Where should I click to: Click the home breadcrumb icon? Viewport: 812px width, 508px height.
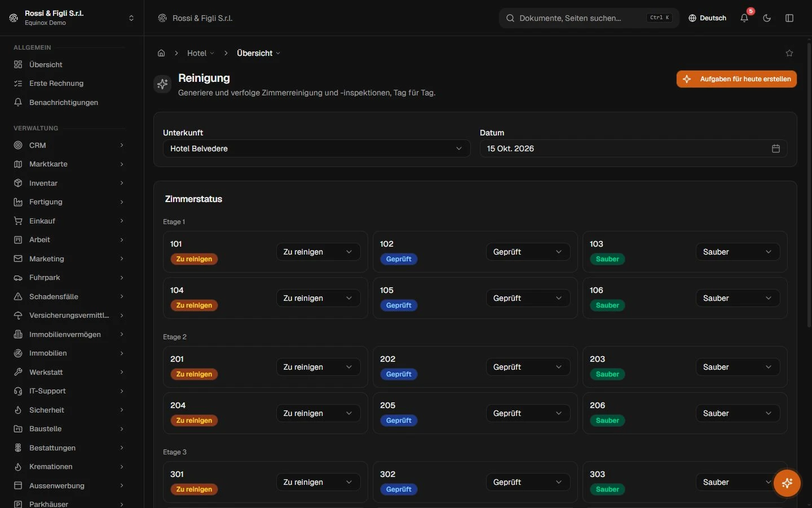pos(161,53)
